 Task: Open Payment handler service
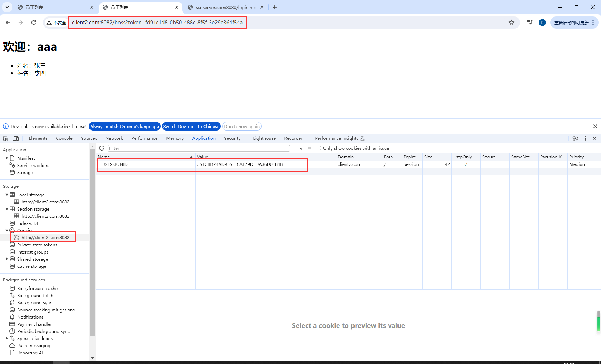point(34,324)
